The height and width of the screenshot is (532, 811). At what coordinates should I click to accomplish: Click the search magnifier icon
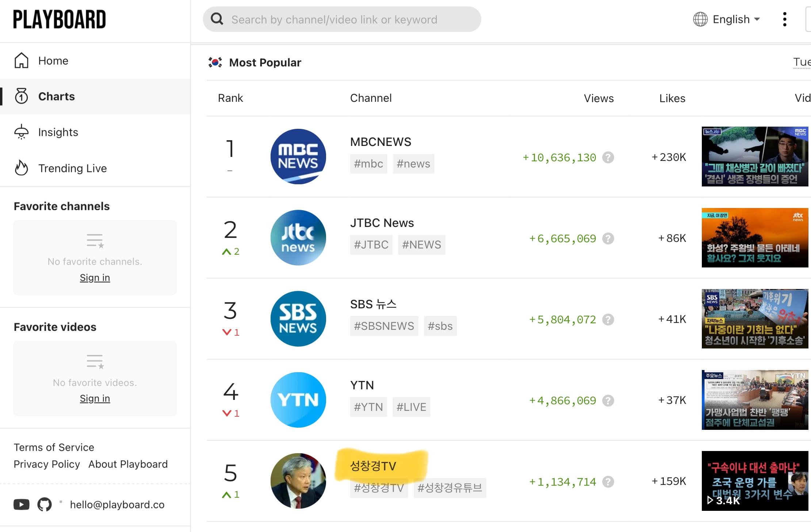(217, 19)
